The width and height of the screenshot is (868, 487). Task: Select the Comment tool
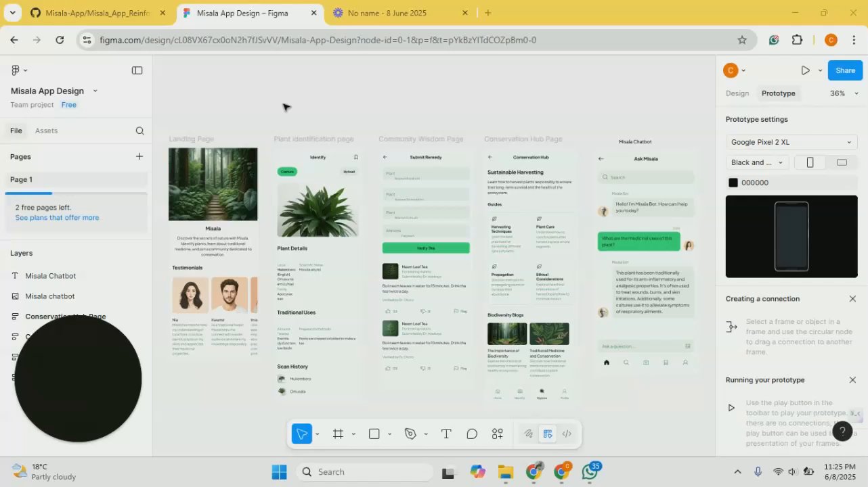(472, 434)
